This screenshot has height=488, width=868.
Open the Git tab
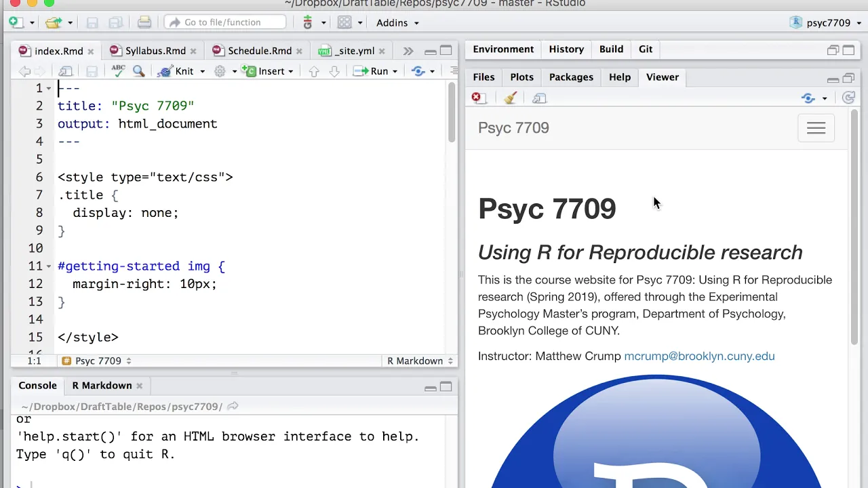pyautogui.click(x=646, y=49)
